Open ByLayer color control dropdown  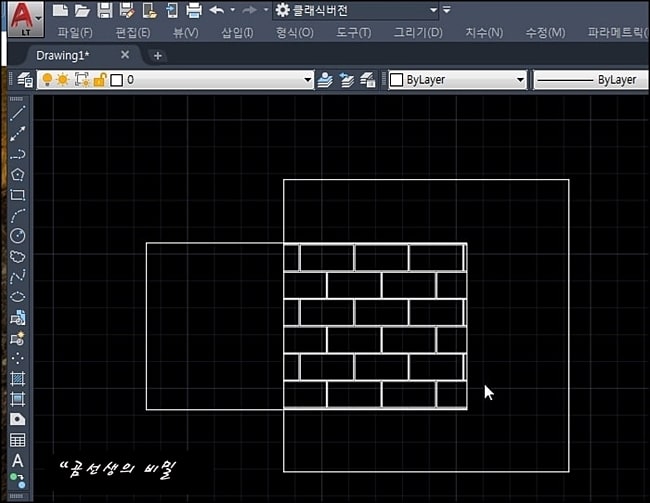click(521, 80)
